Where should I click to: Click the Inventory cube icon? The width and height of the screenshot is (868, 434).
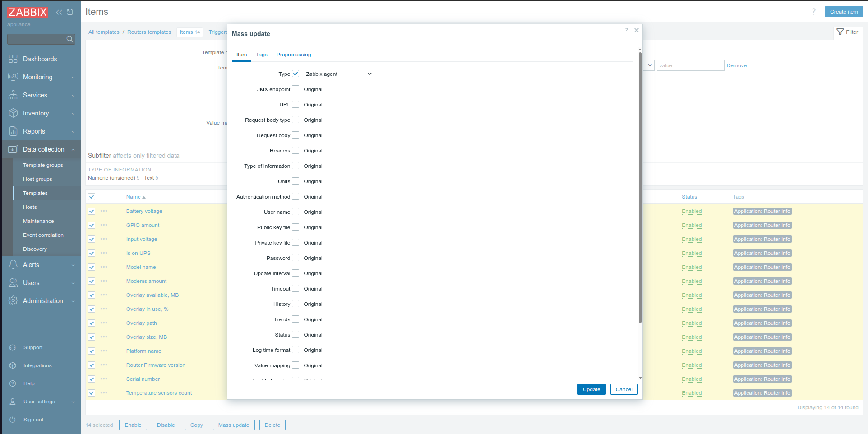point(13,113)
